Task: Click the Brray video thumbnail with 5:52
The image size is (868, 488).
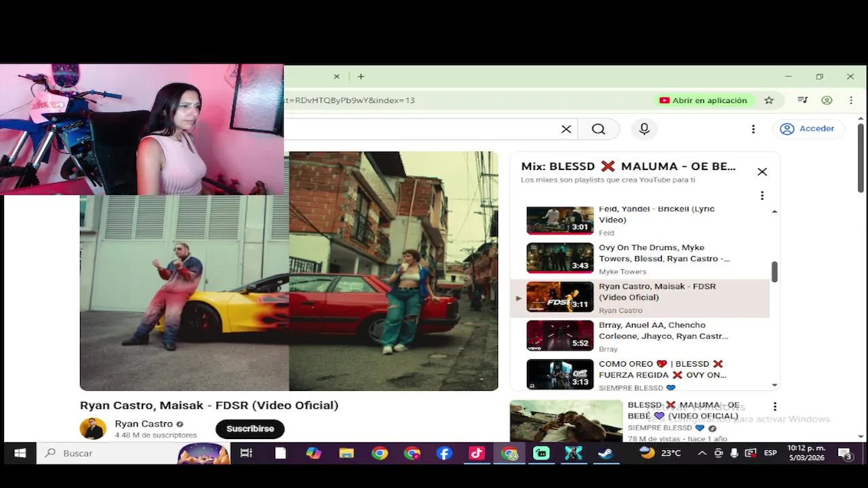Action: click(x=560, y=335)
